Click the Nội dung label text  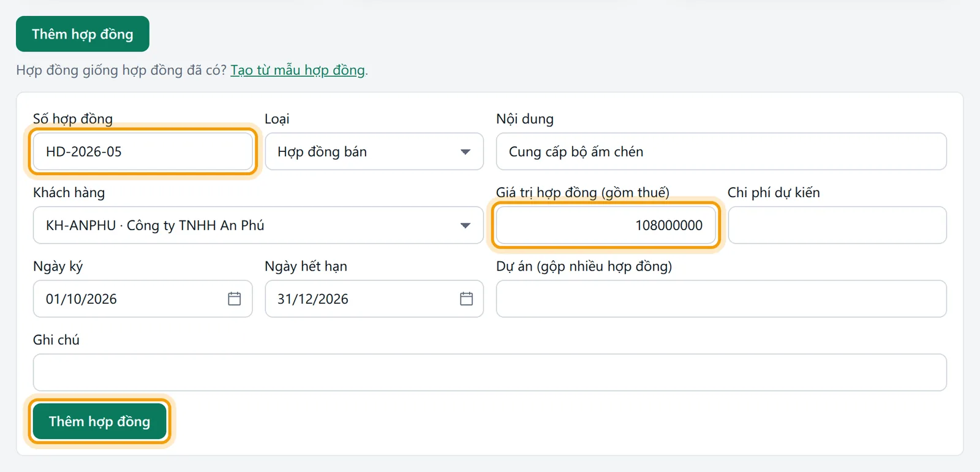tap(525, 119)
